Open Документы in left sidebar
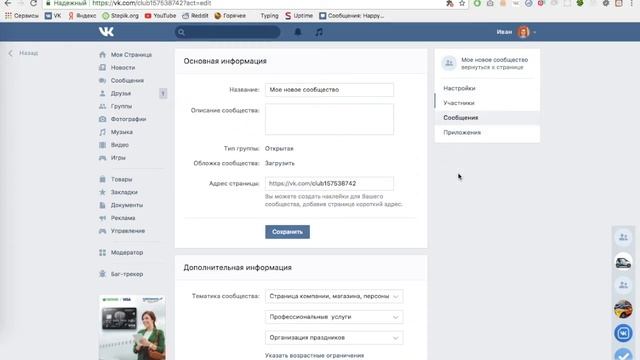 pyautogui.click(x=127, y=205)
